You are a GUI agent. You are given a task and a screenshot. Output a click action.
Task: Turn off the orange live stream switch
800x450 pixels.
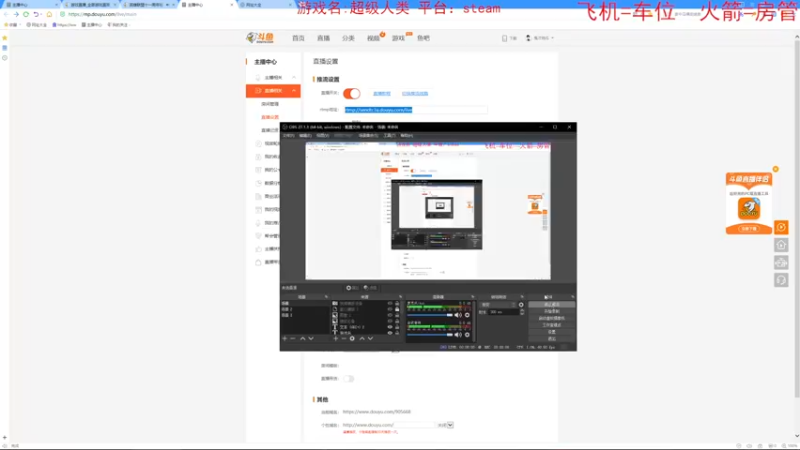click(352, 93)
